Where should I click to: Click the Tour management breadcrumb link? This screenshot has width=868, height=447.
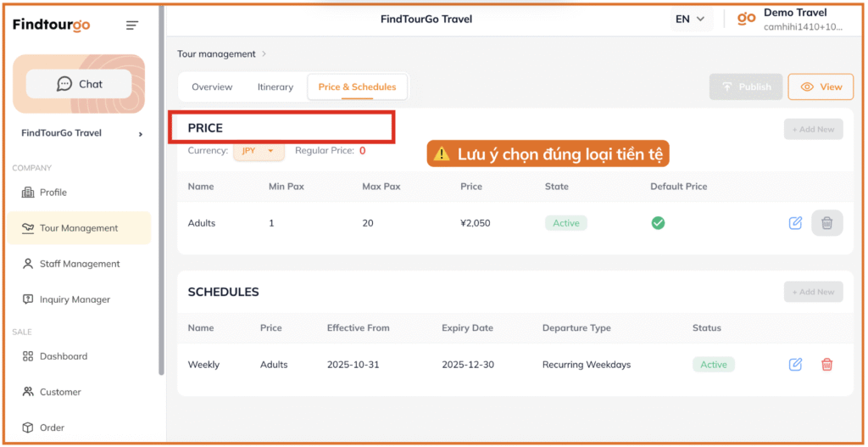[x=216, y=54]
